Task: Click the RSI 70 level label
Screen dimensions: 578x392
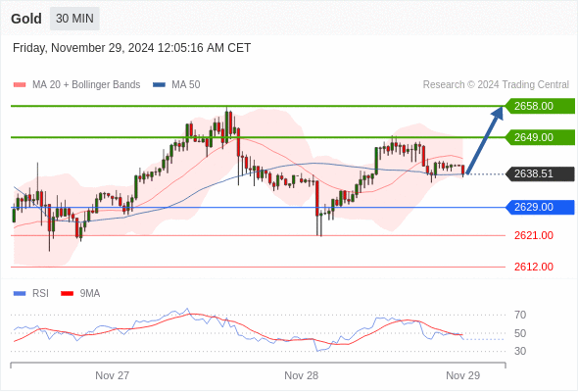Action: [520, 315]
